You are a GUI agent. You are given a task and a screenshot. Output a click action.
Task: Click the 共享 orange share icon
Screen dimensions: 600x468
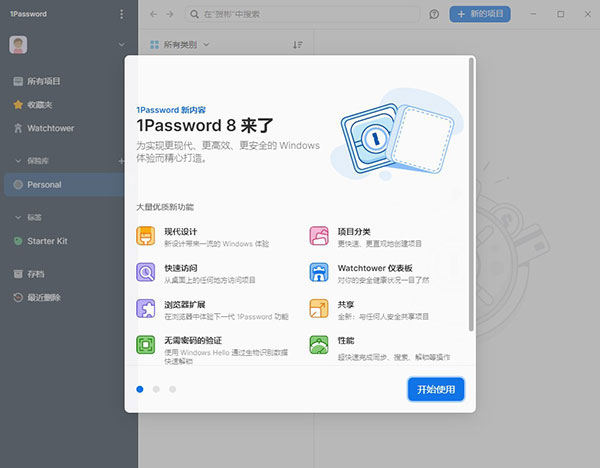319,308
